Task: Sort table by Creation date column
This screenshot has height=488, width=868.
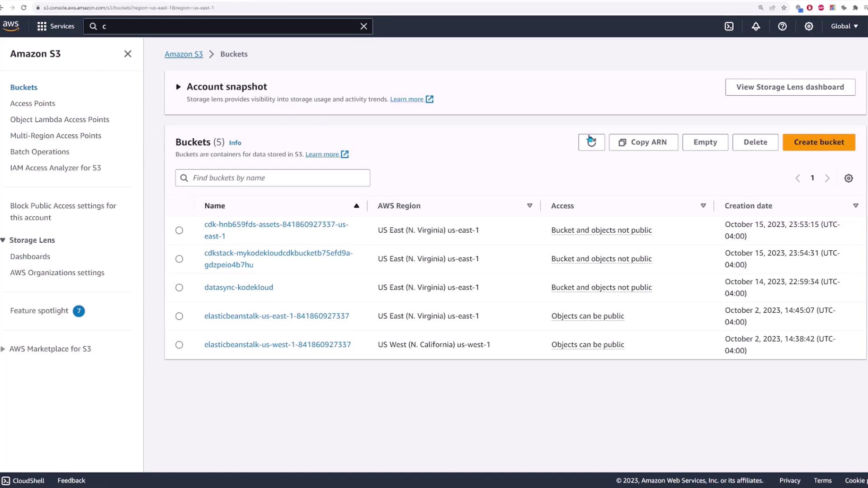Action: [748, 206]
